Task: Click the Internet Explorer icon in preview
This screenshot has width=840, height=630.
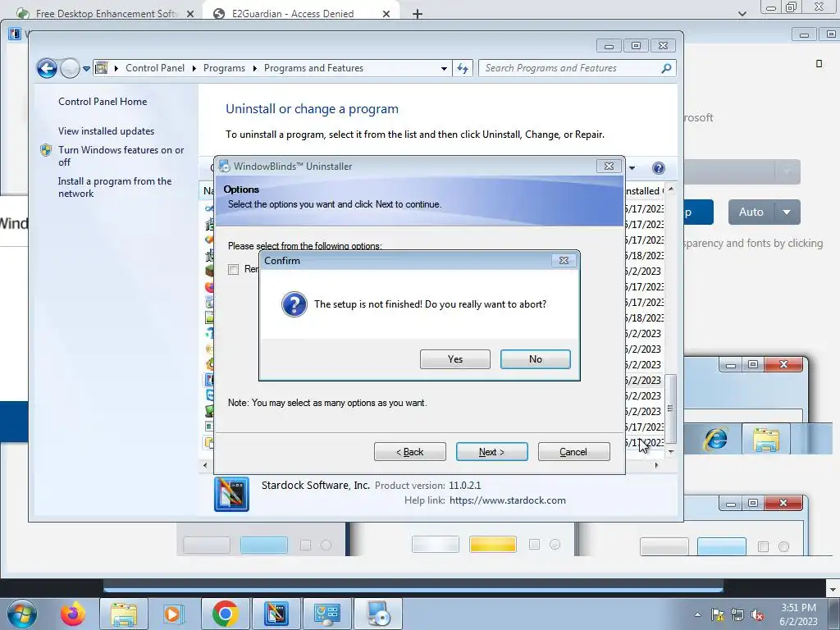Action: [x=715, y=440]
